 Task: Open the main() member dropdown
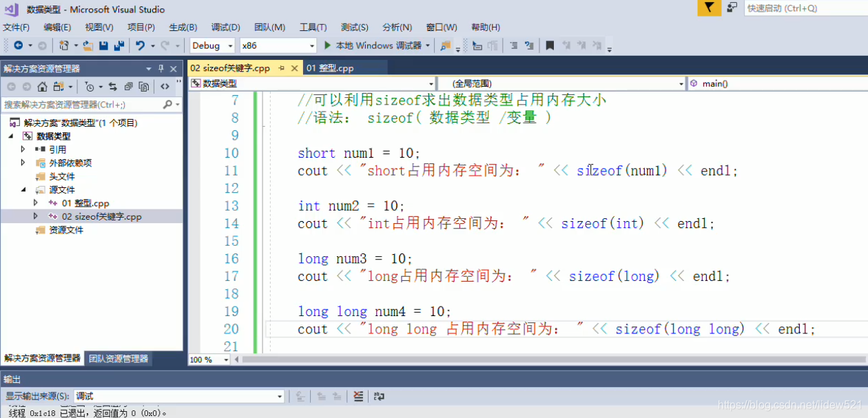778,83
